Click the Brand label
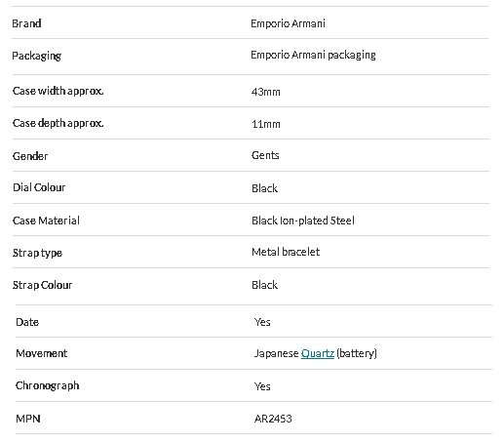The width and height of the screenshot is (504, 442). pyautogui.click(x=26, y=23)
